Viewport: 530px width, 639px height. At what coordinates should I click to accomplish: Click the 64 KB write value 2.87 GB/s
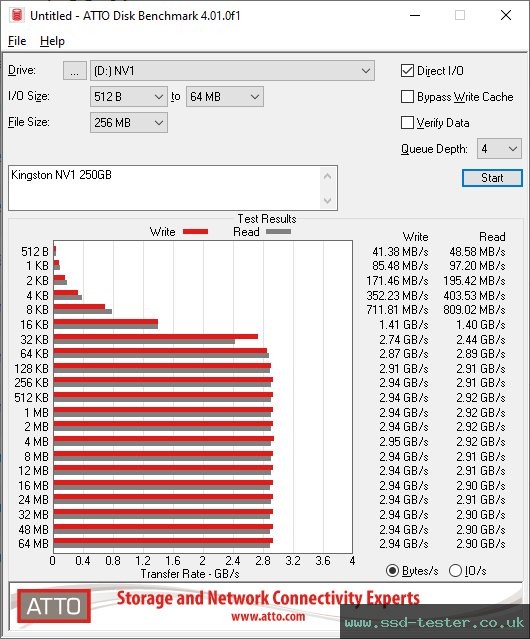[404, 353]
